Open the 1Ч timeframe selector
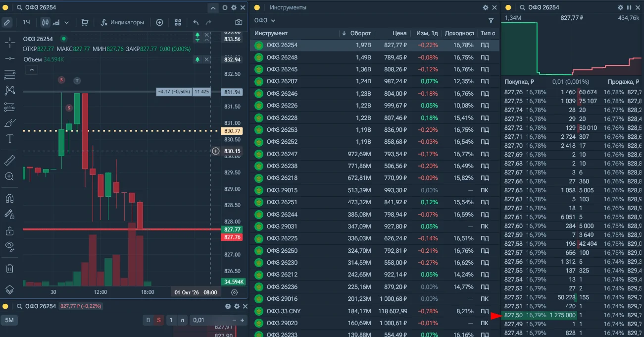Screen dimensions: 644x337 click(x=26, y=22)
